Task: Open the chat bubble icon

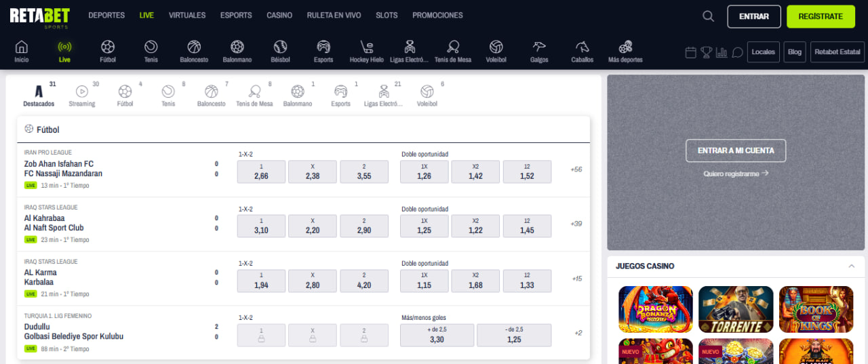Action: point(737,52)
